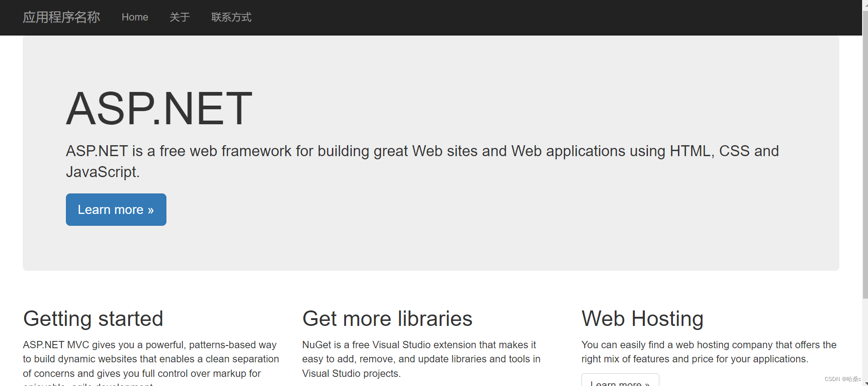Click the 'NuGet is a free Visual Studio' paragraph
868x386 pixels.
point(421,359)
